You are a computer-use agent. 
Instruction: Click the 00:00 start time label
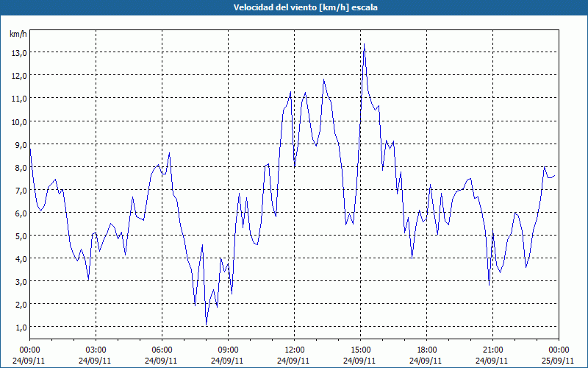29,350
